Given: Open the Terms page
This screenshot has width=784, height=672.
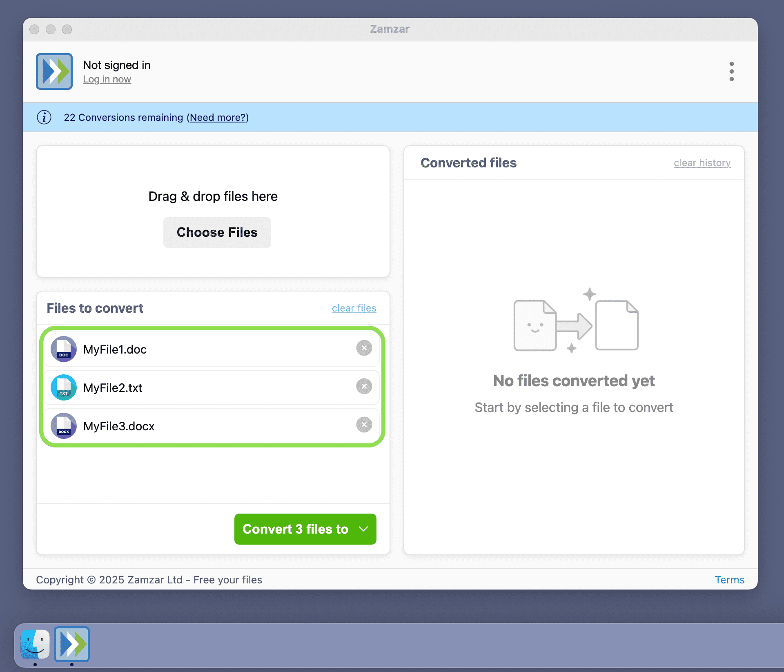Looking at the screenshot, I should pyautogui.click(x=729, y=579).
